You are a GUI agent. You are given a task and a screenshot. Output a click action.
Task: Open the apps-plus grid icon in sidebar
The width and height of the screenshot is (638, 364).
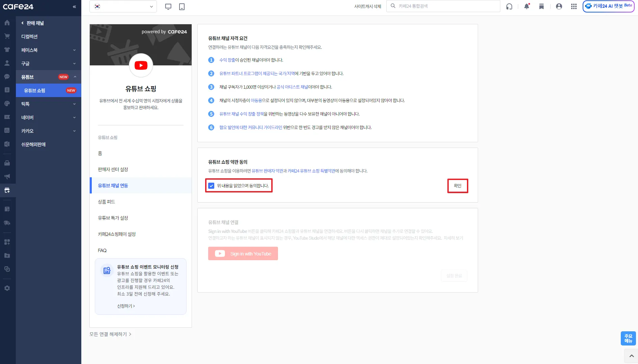coord(7,242)
